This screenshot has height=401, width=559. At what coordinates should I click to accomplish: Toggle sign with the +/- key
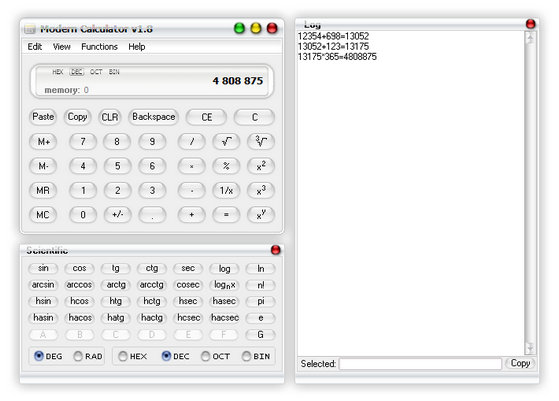tap(117, 215)
